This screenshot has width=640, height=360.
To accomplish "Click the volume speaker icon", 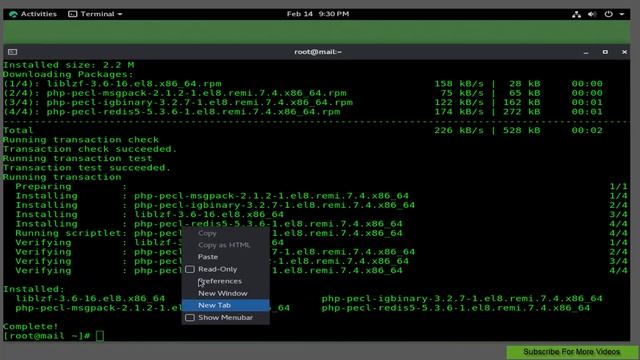I will coord(592,14).
